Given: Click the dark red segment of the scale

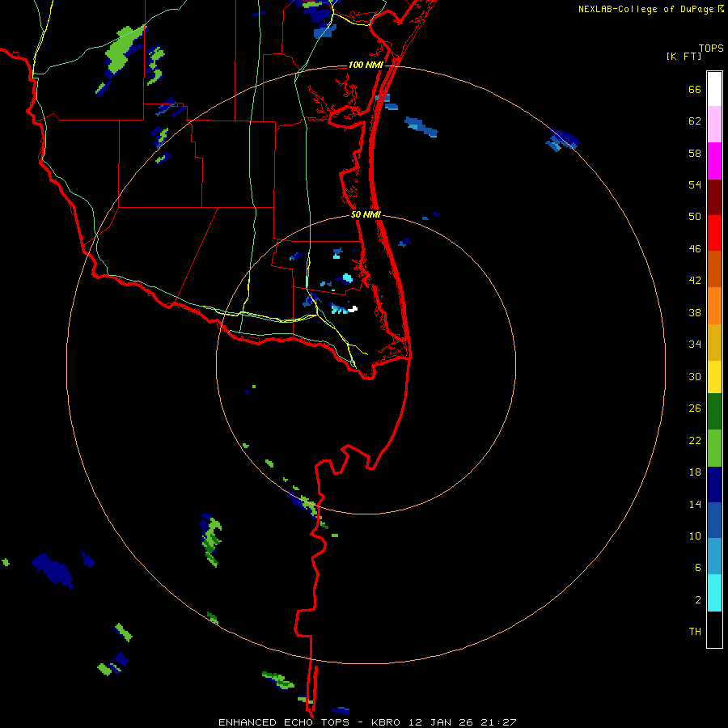Looking at the screenshot, I should (x=714, y=197).
